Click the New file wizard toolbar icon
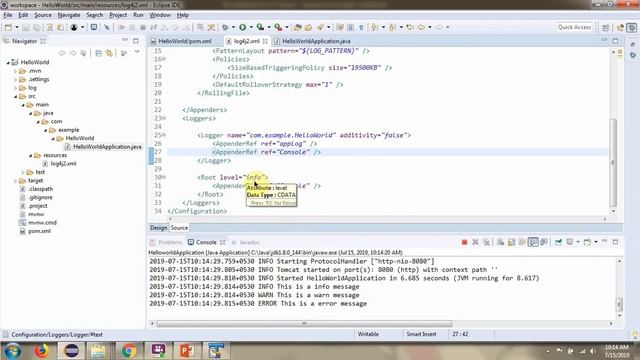This screenshot has height=360, width=640. [x=9, y=27]
